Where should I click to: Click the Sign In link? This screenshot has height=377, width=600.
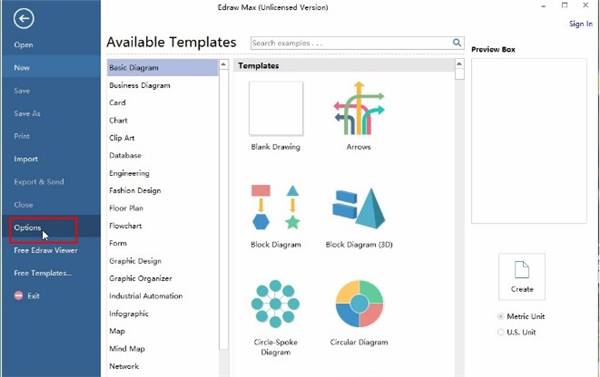(x=581, y=24)
